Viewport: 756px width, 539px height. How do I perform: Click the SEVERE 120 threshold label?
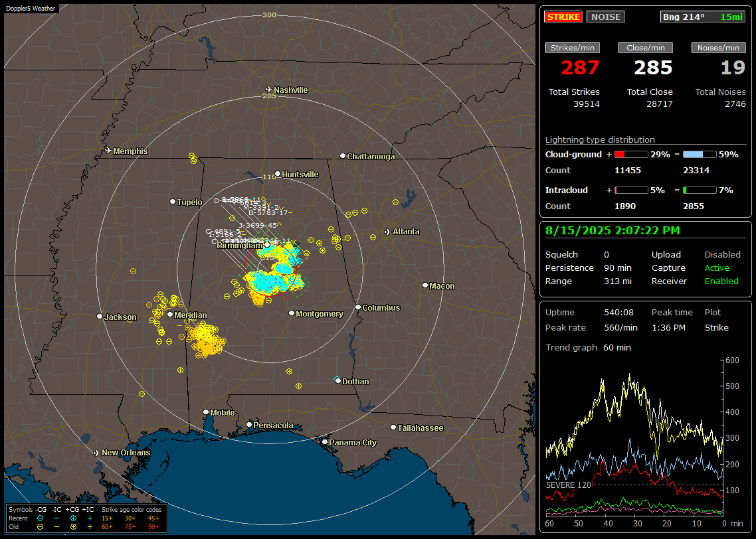pos(569,485)
